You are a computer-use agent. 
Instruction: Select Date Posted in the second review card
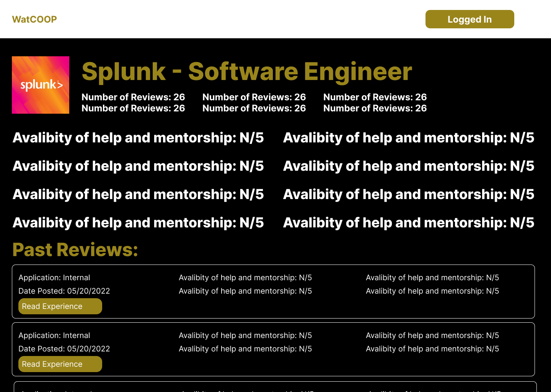[x=64, y=349]
